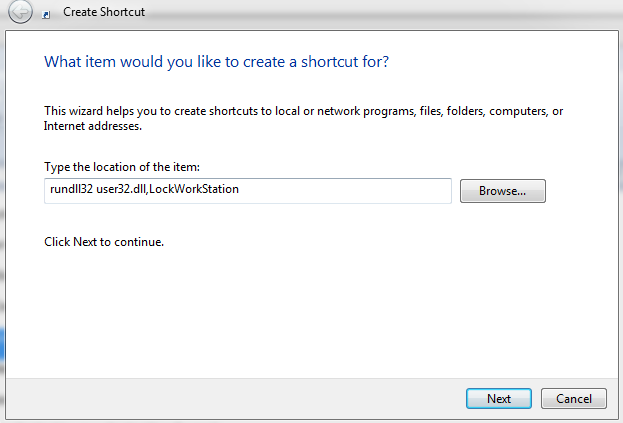Viewport: 623px width, 423px height.
Task: Click the back arrow button
Action: pyautogui.click(x=20, y=12)
